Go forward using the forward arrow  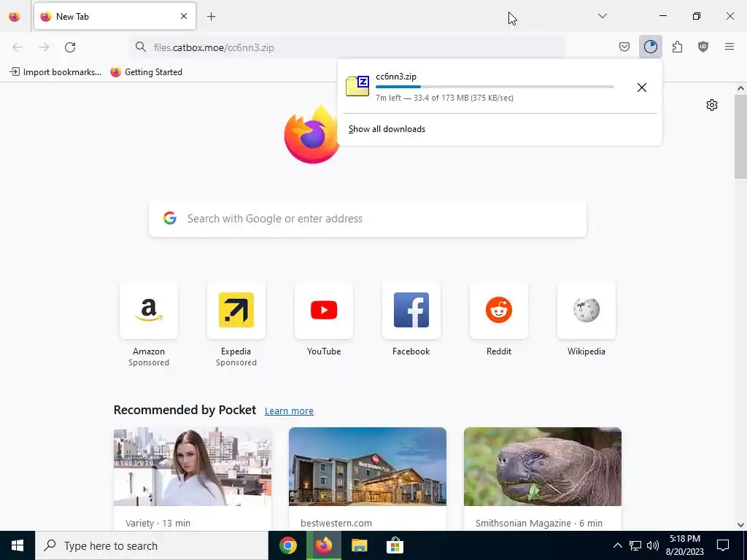[x=44, y=47]
